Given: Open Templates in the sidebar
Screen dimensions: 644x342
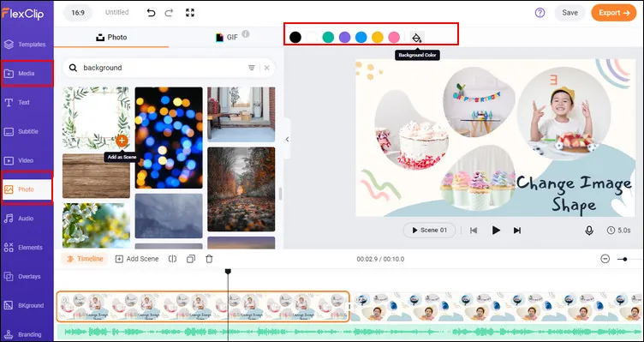Looking at the screenshot, I should [x=26, y=45].
